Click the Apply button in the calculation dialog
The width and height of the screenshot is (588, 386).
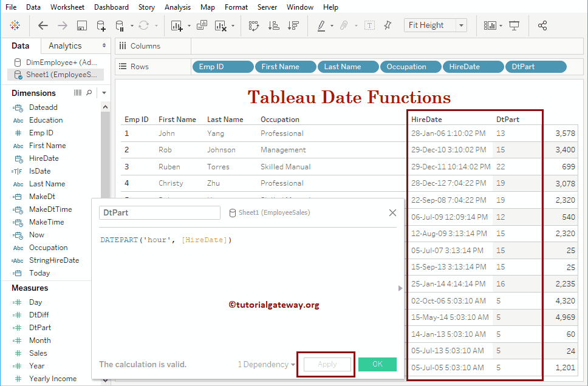point(327,364)
